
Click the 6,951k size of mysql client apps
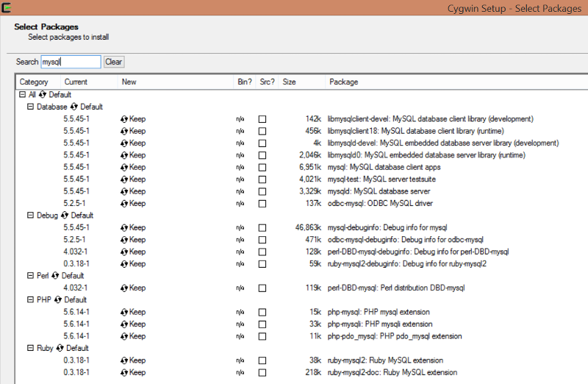[x=310, y=167]
